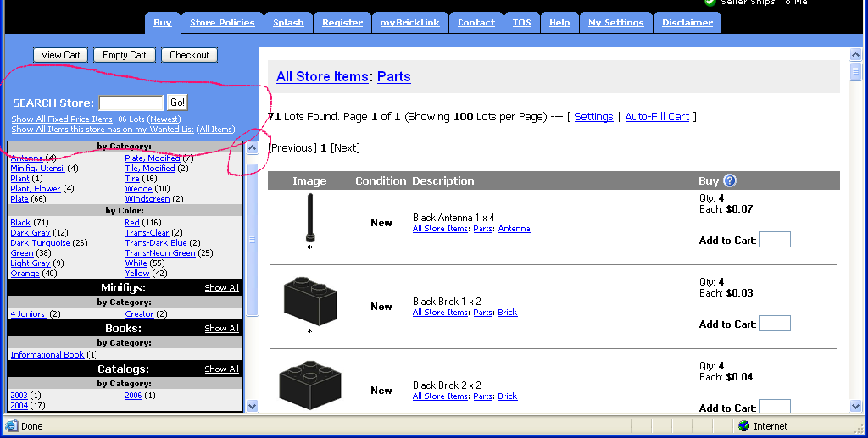Click Show All next to Catalogs
This screenshot has width=868, height=438.
(x=221, y=369)
